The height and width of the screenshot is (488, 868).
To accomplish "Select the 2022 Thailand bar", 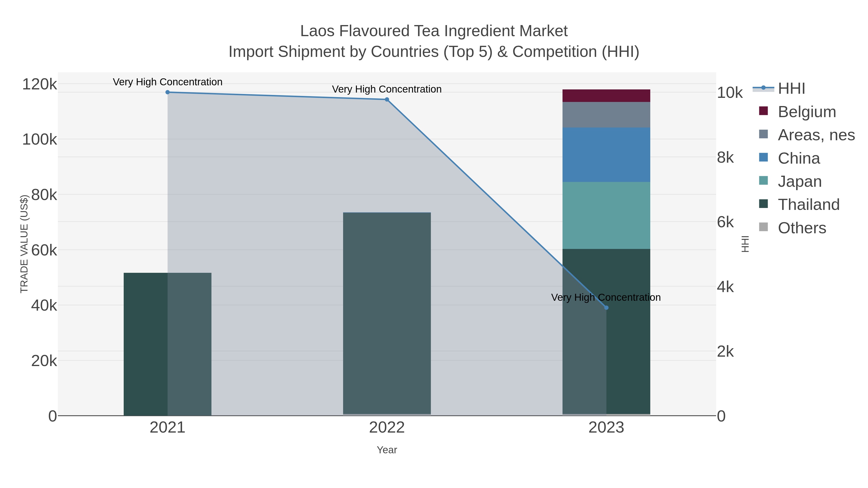I will click(x=387, y=314).
